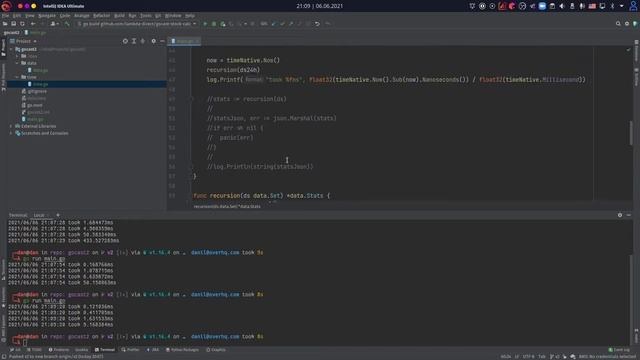This screenshot has height=360, width=640.
Task: Click the editor vertical scrollbar thumb
Action: [x=631, y=133]
